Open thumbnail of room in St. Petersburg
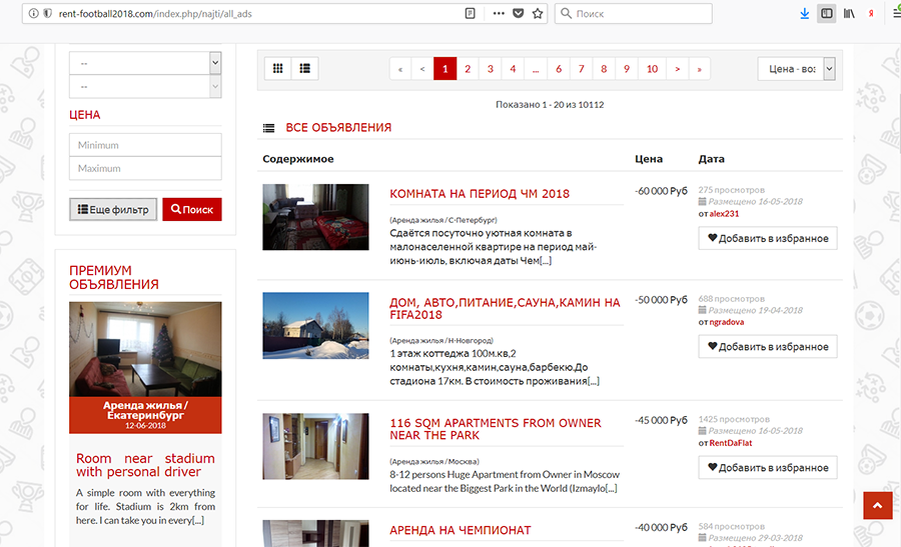 pos(315,217)
